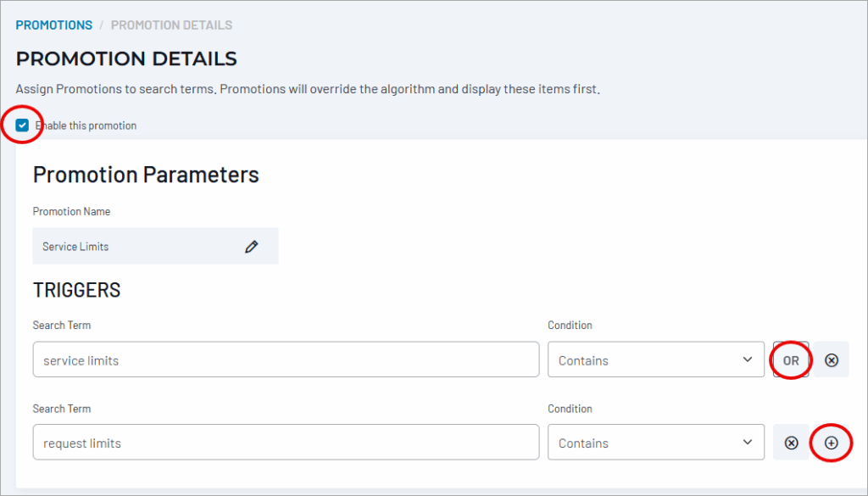Click the pencil icon to edit promotion name
The width and height of the screenshot is (868, 496).
coord(251,247)
